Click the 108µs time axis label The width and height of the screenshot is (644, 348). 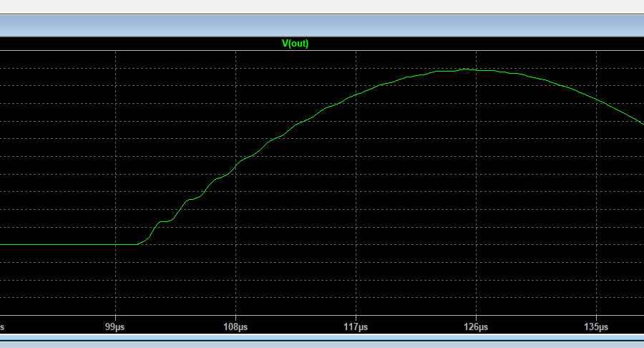(235, 327)
